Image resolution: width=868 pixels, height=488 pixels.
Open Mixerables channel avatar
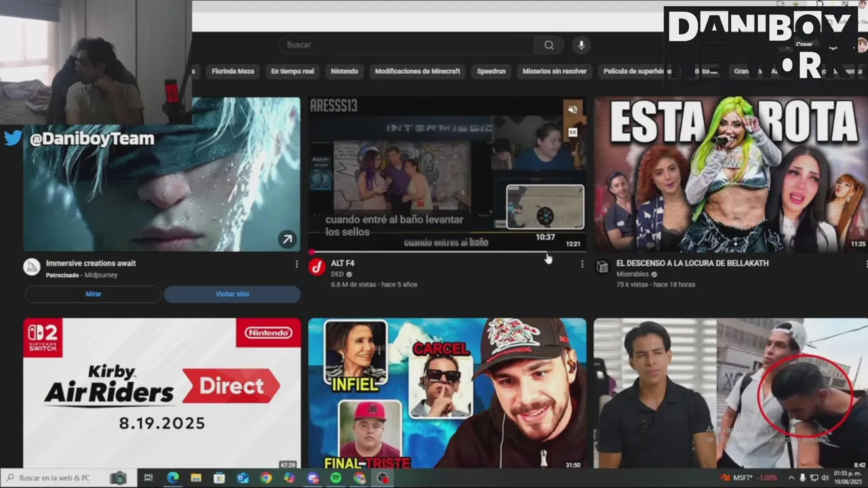tap(602, 266)
